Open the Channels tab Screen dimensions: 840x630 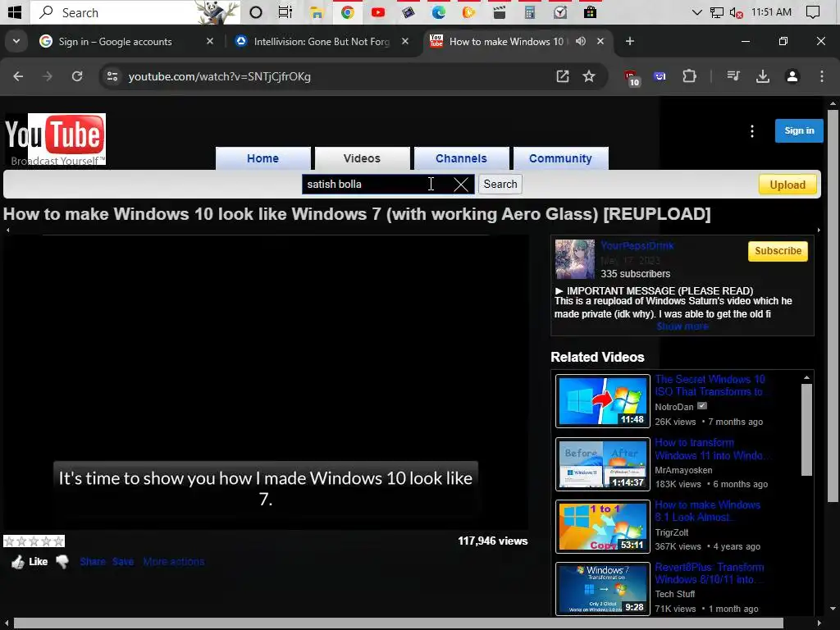(x=461, y=158)
